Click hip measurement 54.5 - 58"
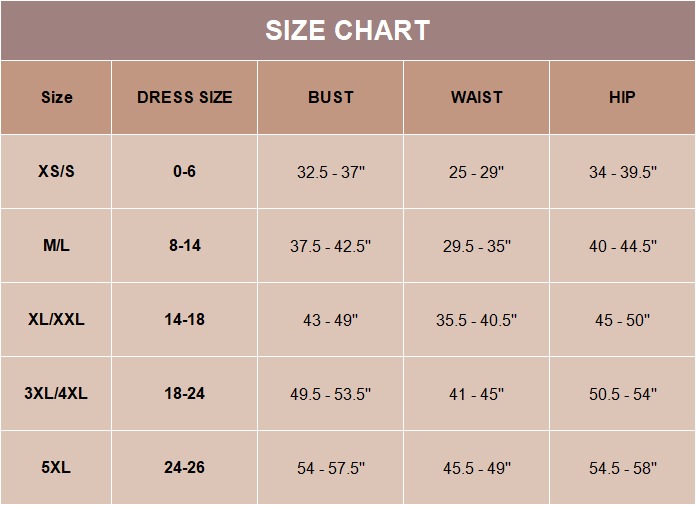The width and height of the screenshot is (696, 505). coord(622,469)
